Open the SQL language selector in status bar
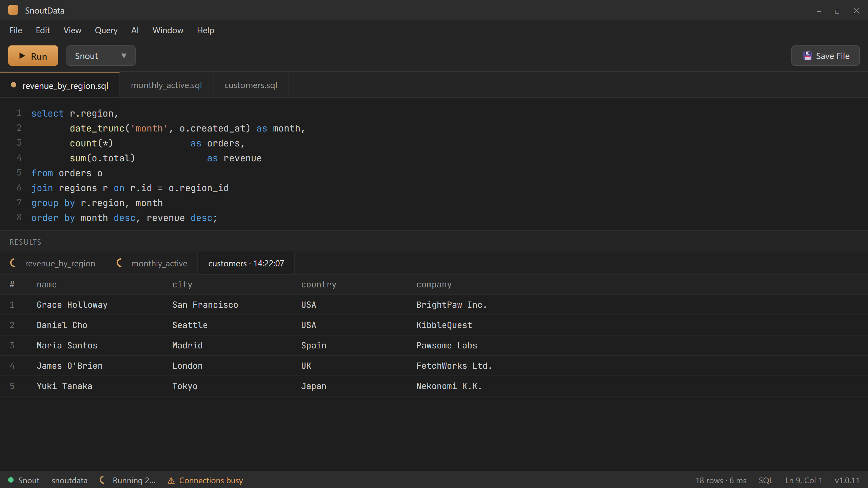The height and width of the screenshot is (488, 868). (766, 480)
